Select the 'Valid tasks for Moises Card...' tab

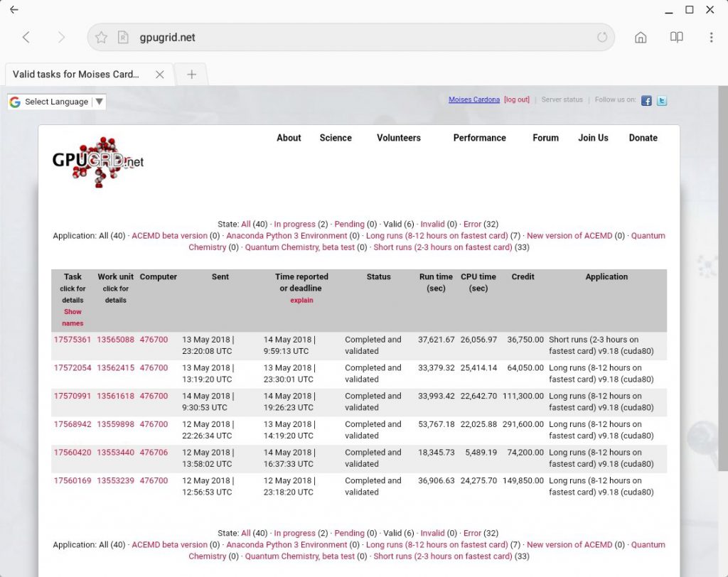point(89,75)
